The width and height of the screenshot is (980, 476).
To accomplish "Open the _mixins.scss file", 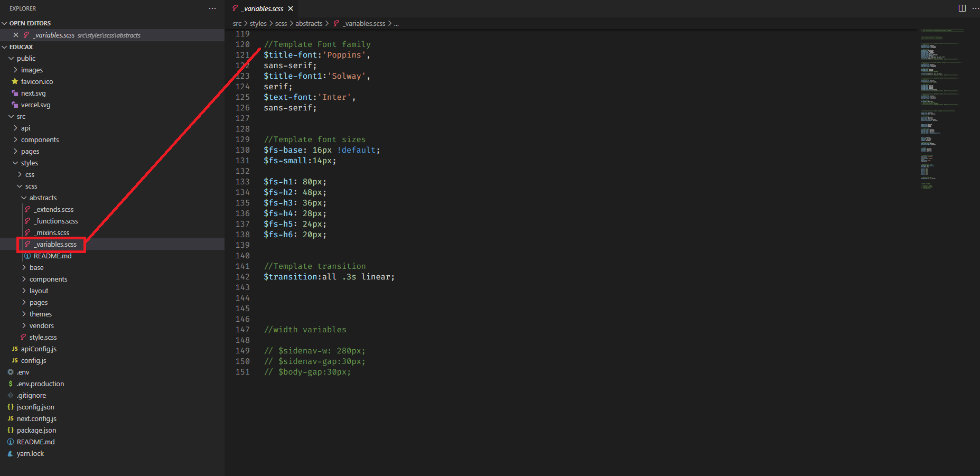I will coord(52,233).
